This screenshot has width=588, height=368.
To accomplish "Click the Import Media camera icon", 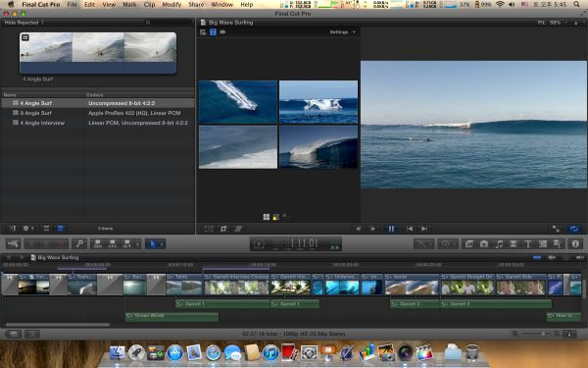I will click(x=13, y=244).
